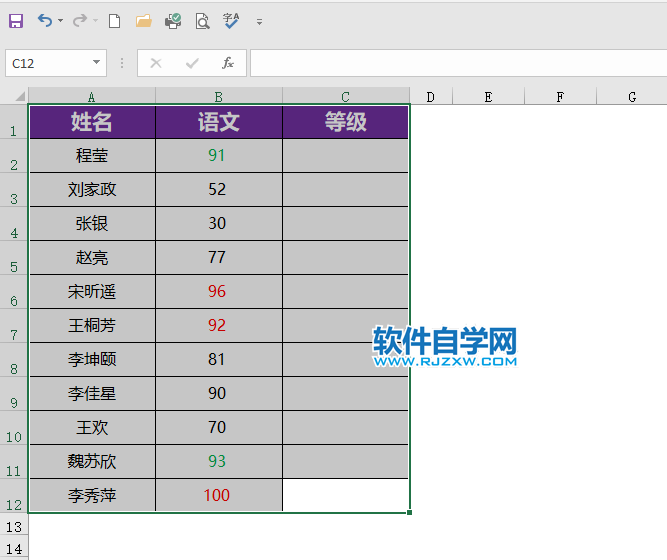Open Customize Quick Access Toolbar dropdown
The width and height of the screenshot is (667, 560).
tap(260, 21)
